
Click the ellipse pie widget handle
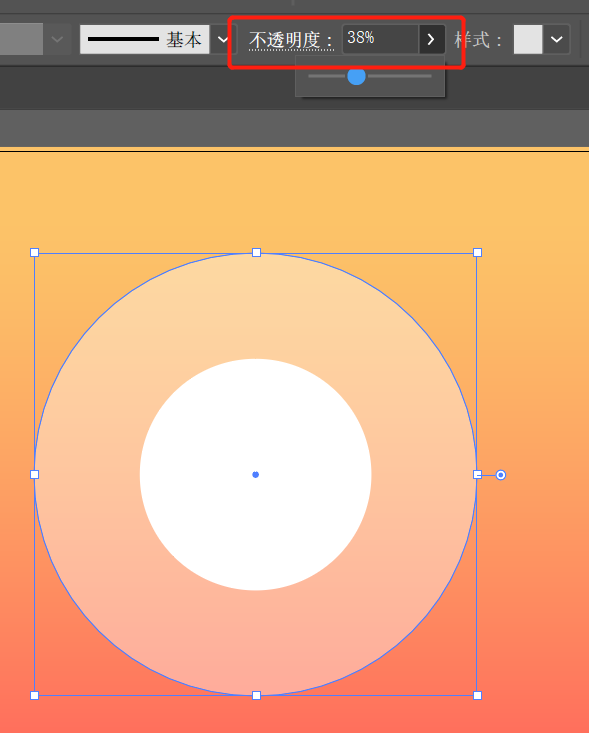pyautogui.click(x=501, y=475)
